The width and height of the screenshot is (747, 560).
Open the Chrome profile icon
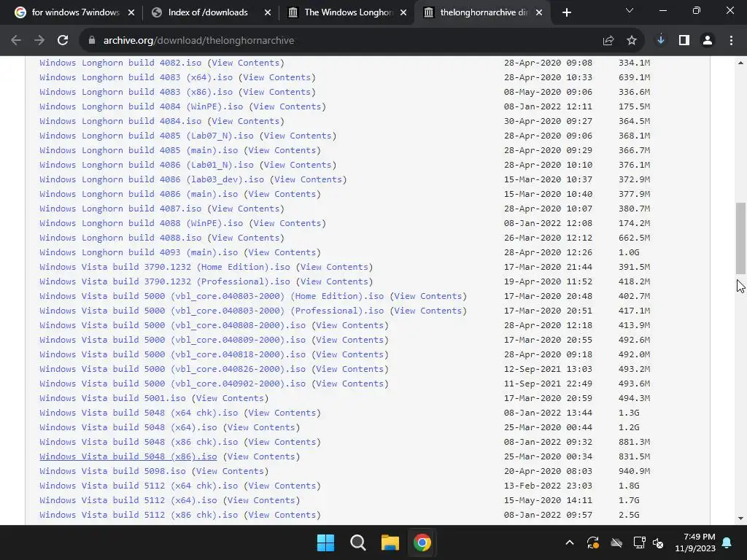(x=708, y=41)
